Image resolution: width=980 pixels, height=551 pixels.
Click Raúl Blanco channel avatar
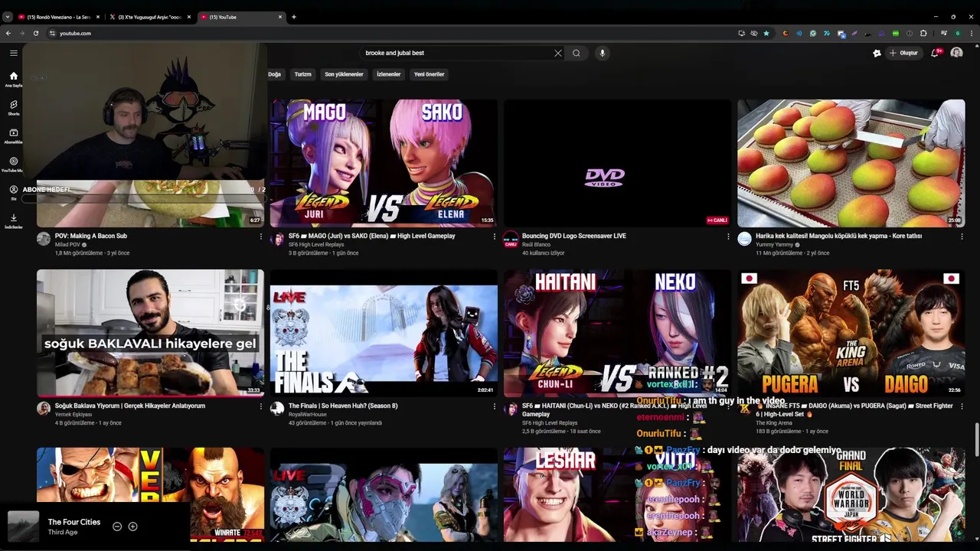coord(511,239)
